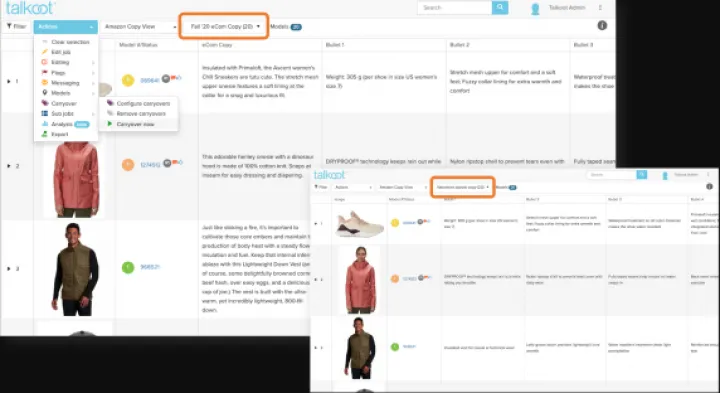This screenshot has height=393, width=720.
Task: Click the Talkoot Admin user avatar icon
Action: [x=535, y=9]
